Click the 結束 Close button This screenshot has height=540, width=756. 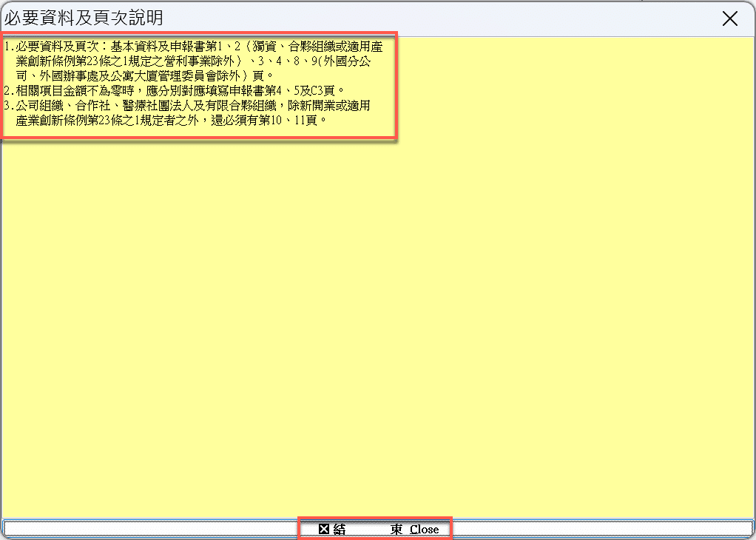(x=377, y=529)
